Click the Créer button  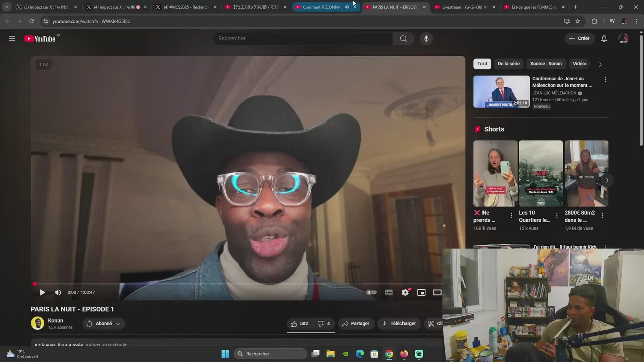click(x=579, y=38)
